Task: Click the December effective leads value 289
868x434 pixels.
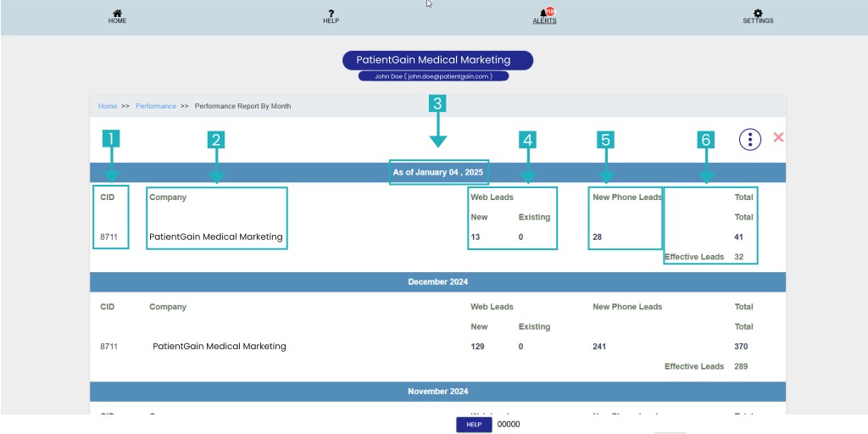Action: click(741, 367)
